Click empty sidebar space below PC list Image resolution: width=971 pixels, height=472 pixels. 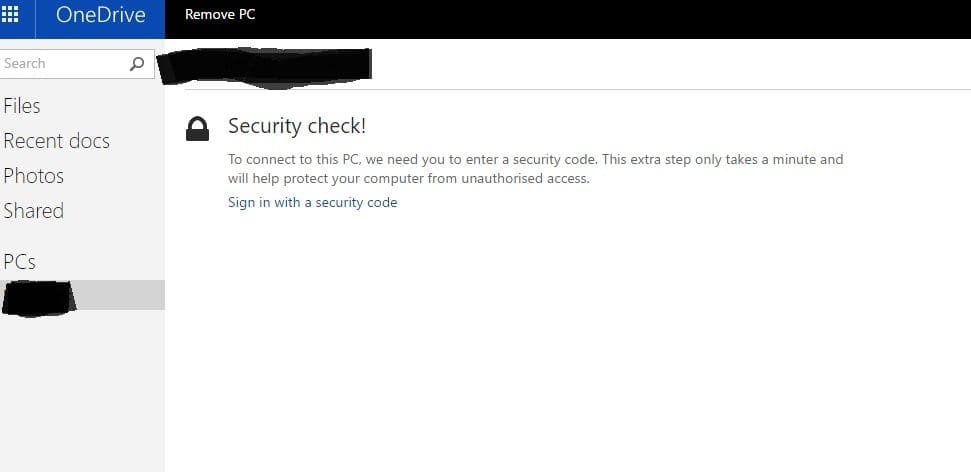pyautogui.click(x=80, y=400)
